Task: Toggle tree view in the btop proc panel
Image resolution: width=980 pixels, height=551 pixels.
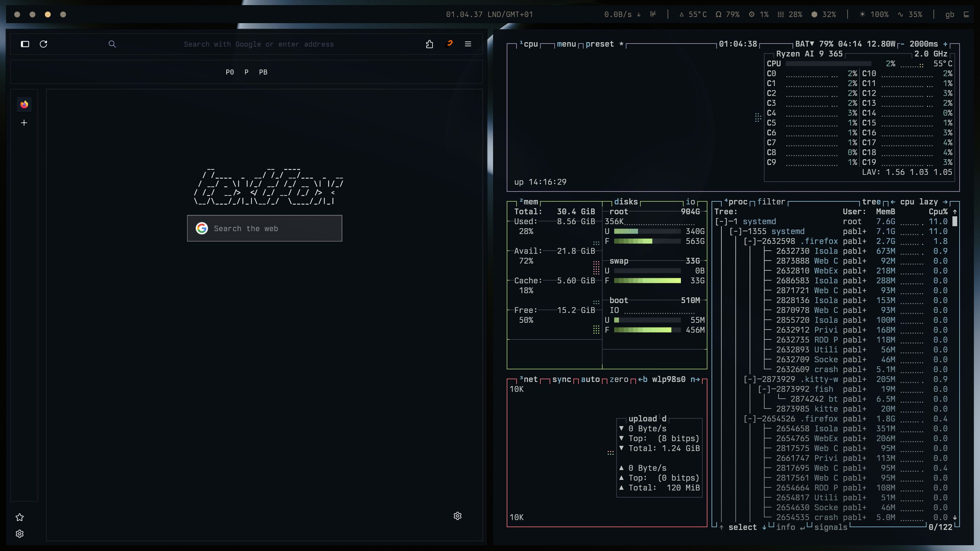Action: pos(871,202)
